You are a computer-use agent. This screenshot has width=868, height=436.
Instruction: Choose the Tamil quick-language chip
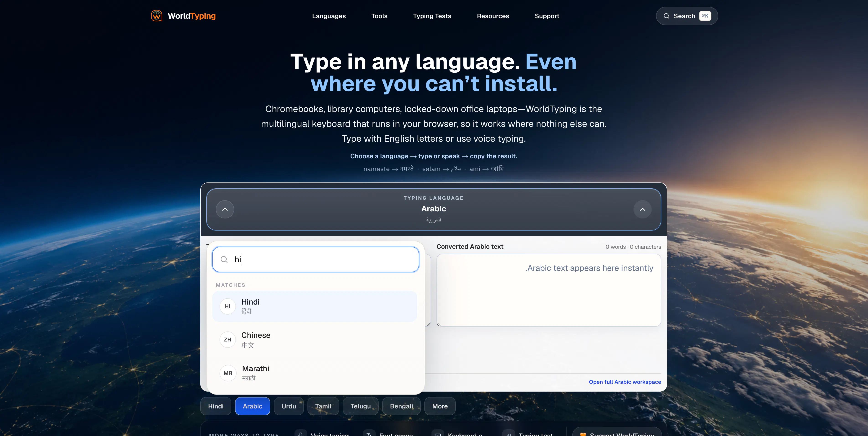coord(323,406)
